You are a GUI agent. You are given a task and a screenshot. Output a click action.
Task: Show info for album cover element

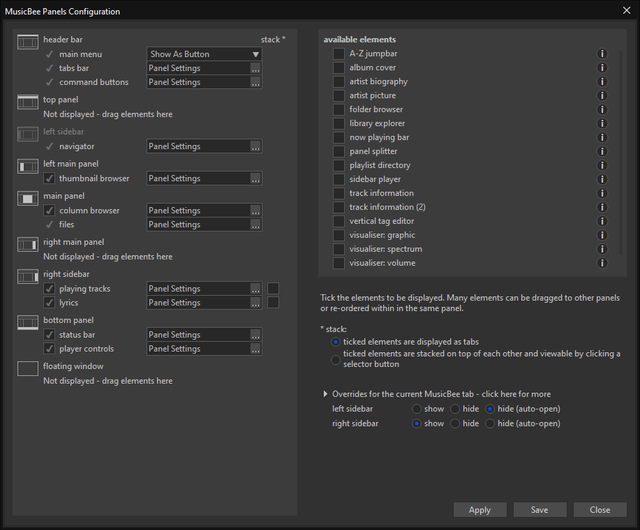602,67
